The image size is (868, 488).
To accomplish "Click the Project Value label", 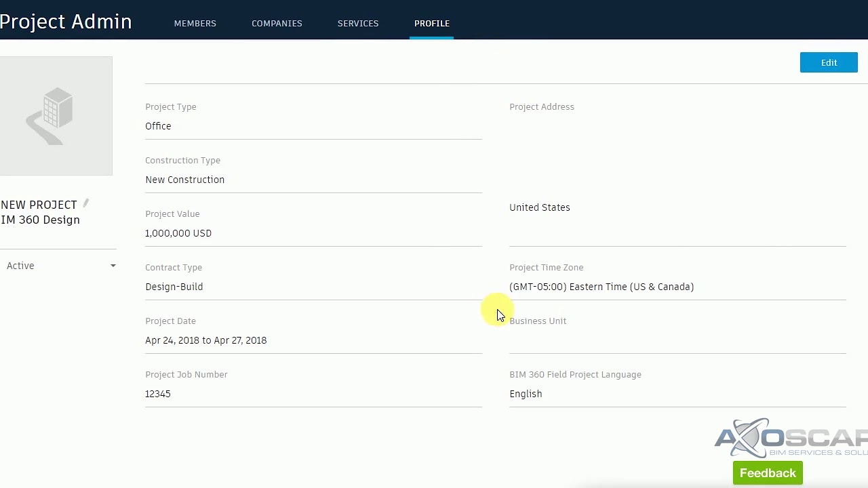I will tap(172, 214).
